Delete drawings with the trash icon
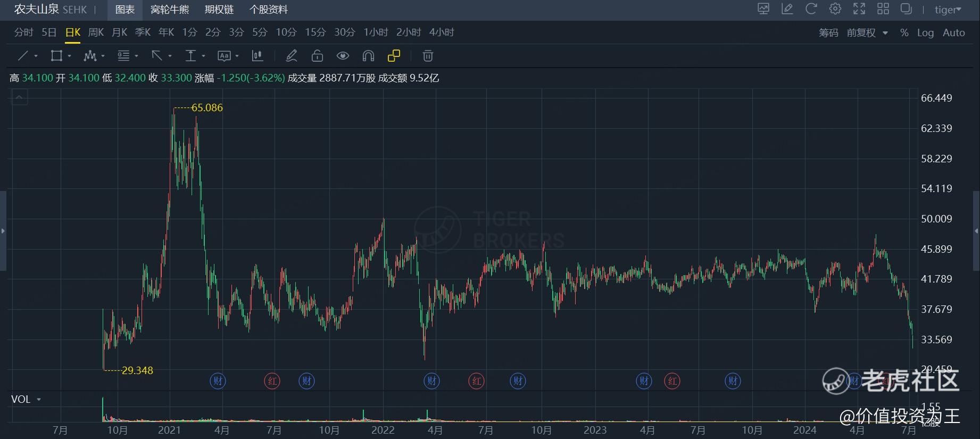This screenshot has width=980, height=439. [428, 56]
